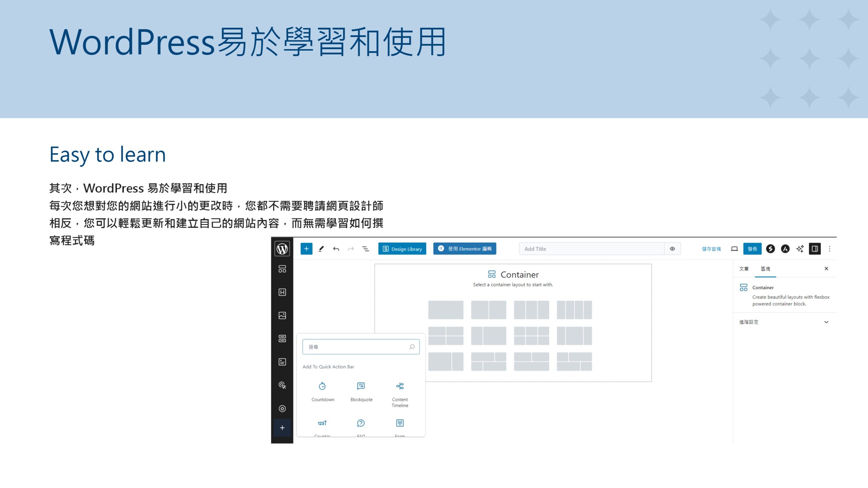Image resolution: width=868 pixels, height=488 pixels.
Task: Expand the 進階設定 section
Action: pos(784,322)
